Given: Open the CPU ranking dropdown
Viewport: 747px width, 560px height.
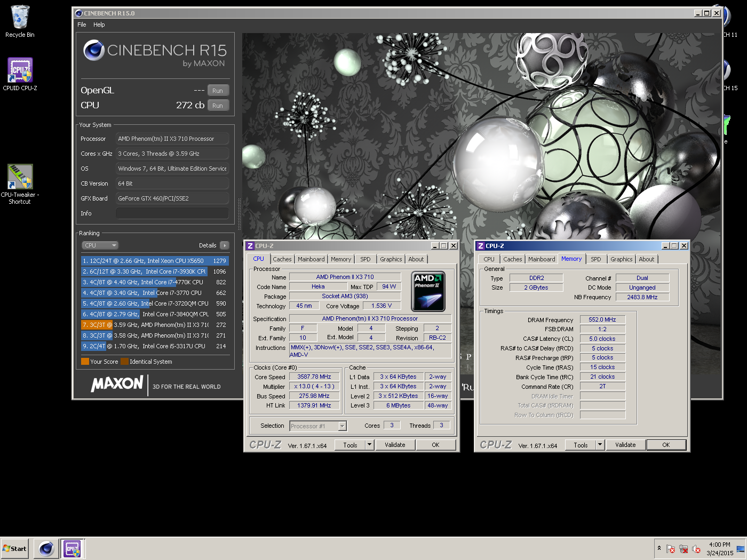Looking at the screenshot, I should pyautogui.click(x=100, y=245).
